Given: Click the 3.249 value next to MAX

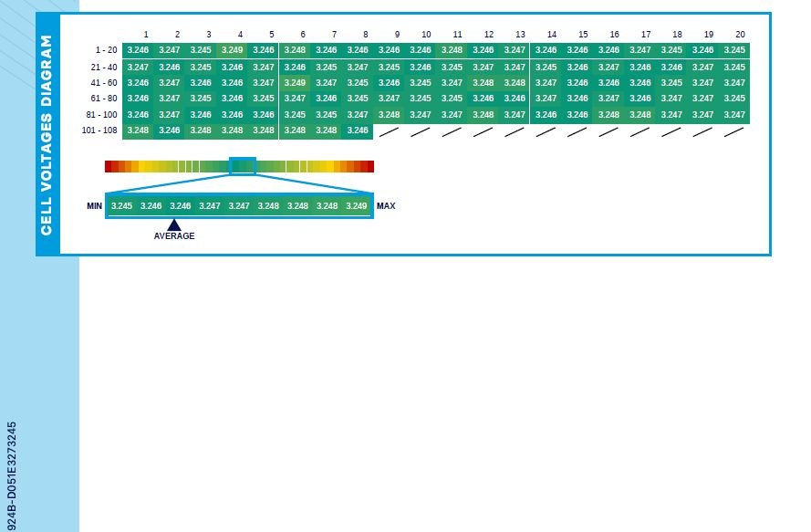Looking at the screenshot, I should point(357,206).
